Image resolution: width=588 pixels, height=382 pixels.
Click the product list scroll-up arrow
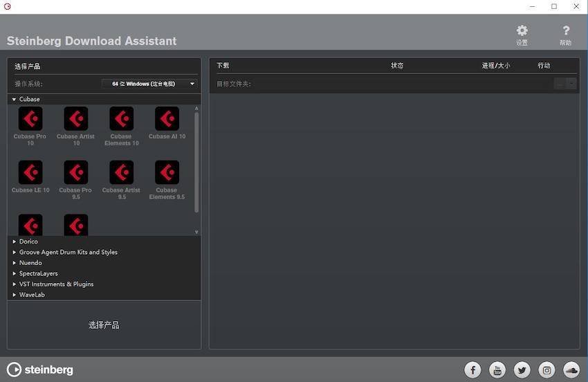tap(196, 109)
